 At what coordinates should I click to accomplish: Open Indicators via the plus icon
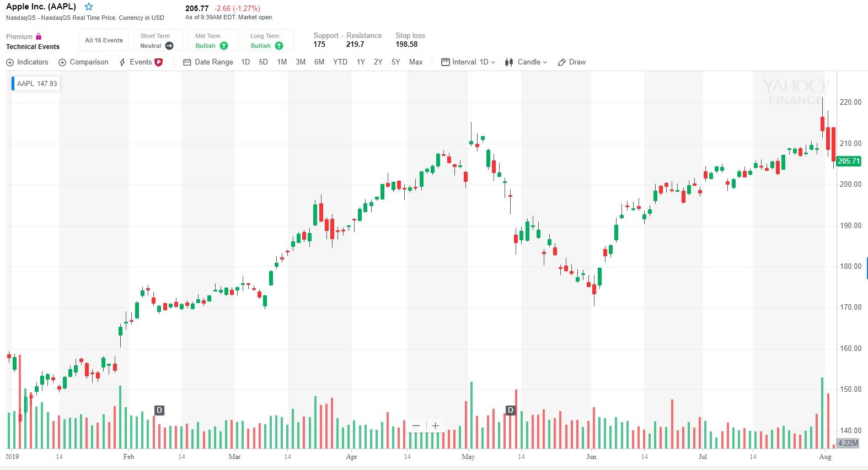[10, 62]
